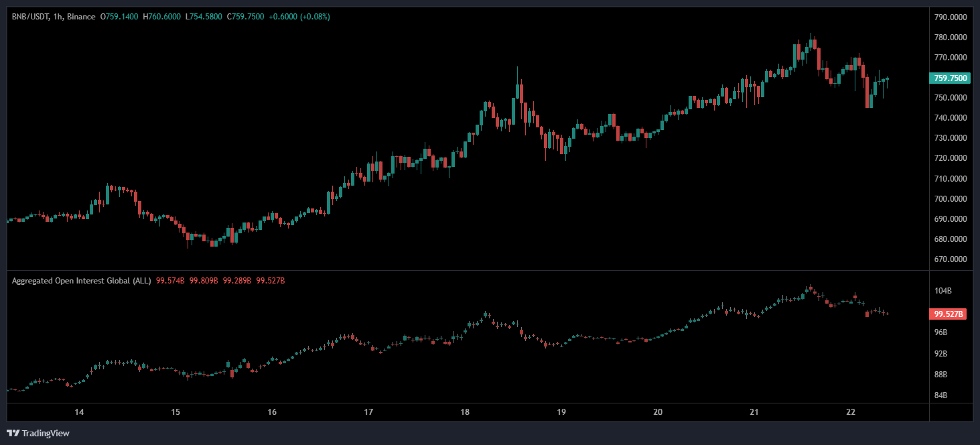Click the Open value O759.1400 in header
The image size is (980, 445).
click(x=119, y=16)
